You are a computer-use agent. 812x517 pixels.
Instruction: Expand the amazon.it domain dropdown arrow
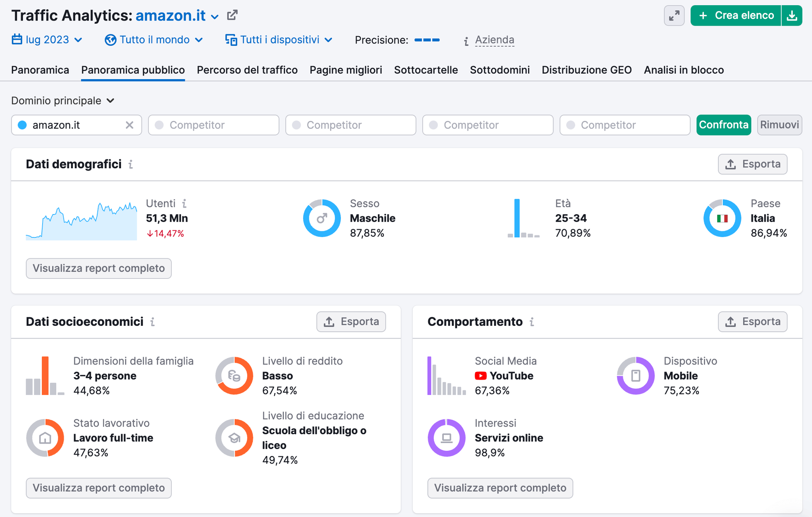tap(215, 17)
